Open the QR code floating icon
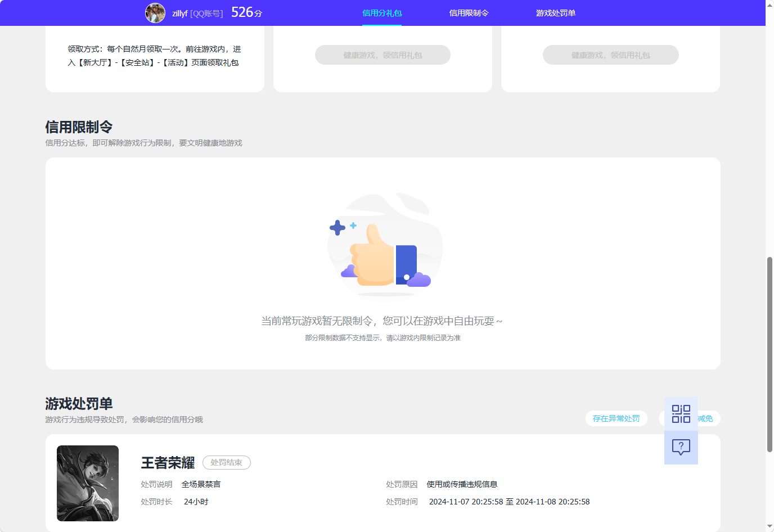 (x=681, y=414)
